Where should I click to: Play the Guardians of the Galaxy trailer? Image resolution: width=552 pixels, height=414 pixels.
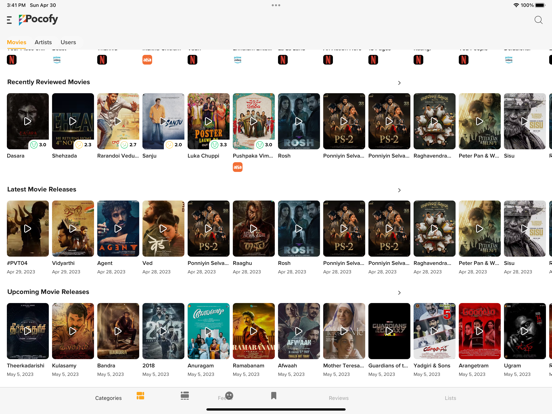(x=389, y=331)
